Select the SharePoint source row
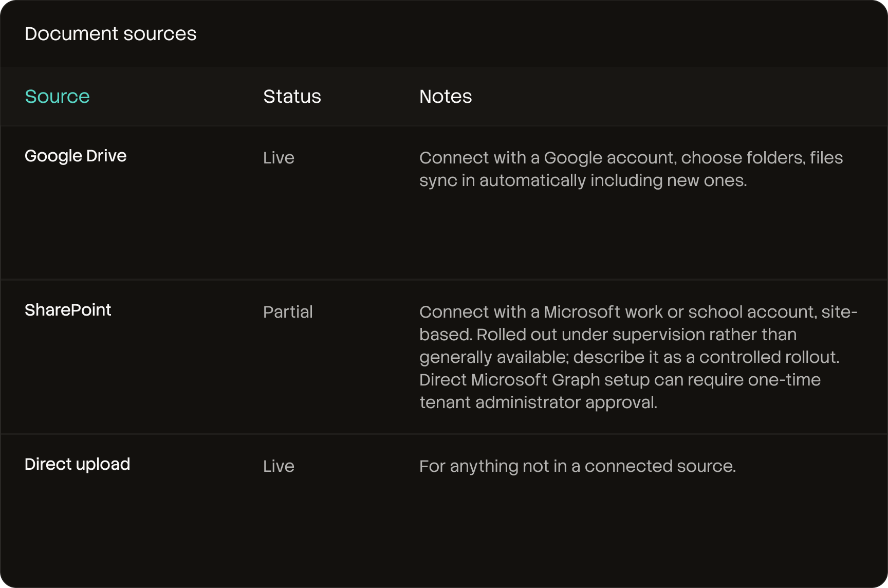Viewport: 888px width, 588px height. tap(444, 357)
